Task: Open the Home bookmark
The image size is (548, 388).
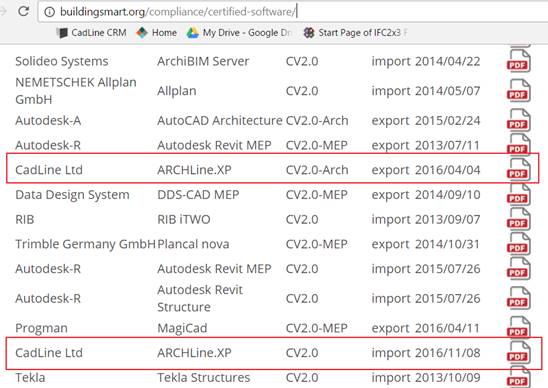Action: (156, 33)
